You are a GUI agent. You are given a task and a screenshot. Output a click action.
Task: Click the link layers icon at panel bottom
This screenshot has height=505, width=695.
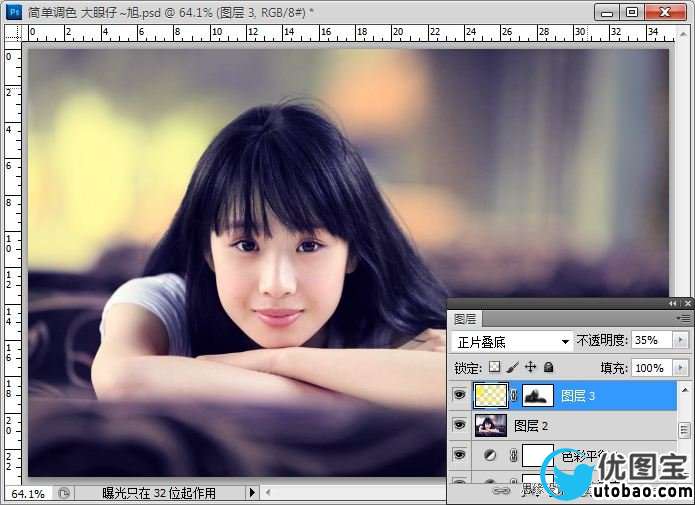click(501, 491)
